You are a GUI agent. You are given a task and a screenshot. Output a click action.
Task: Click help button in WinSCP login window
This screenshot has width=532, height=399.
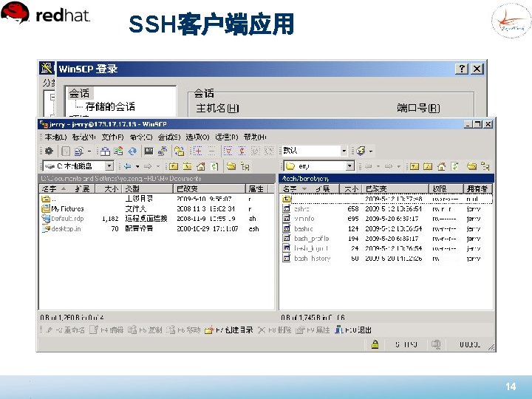(461, 69)
